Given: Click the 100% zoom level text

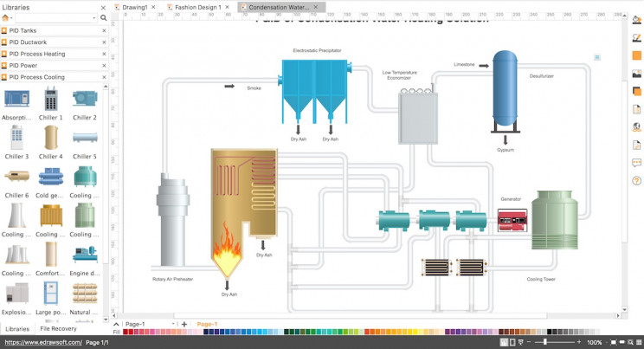Looking at the screenshot, I should (595, 342).
